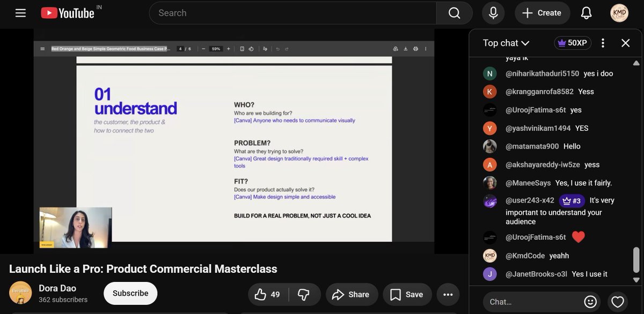The height and width of the screenshot is (314, 644).
Task: Close the live chat panel
Action: 625,43
